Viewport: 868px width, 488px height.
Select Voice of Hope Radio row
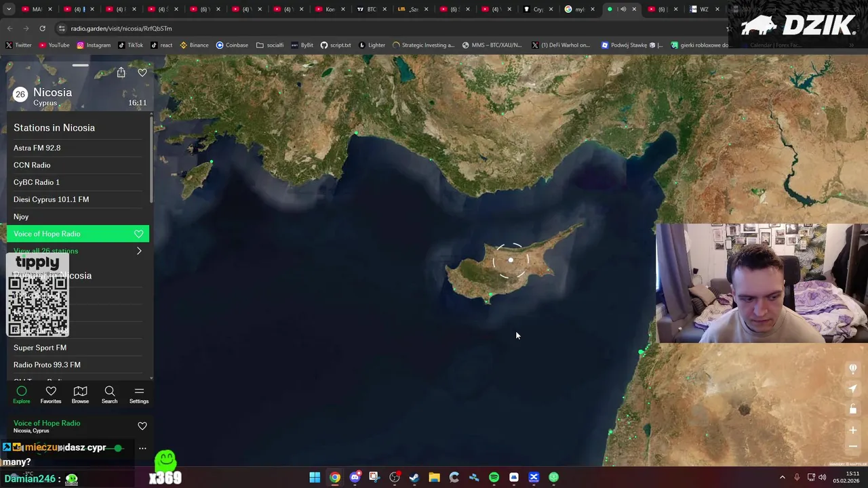click(78, 234)
